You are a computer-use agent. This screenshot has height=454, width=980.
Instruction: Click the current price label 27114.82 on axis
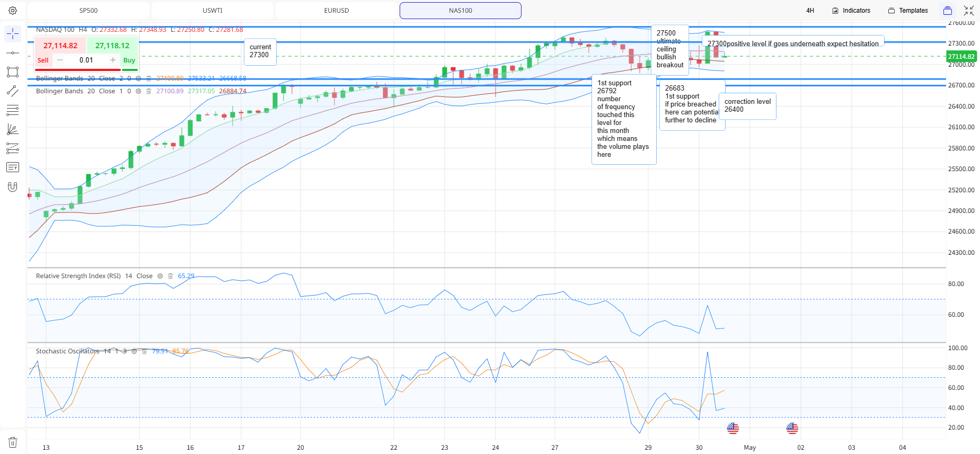[x=961, y=56]
